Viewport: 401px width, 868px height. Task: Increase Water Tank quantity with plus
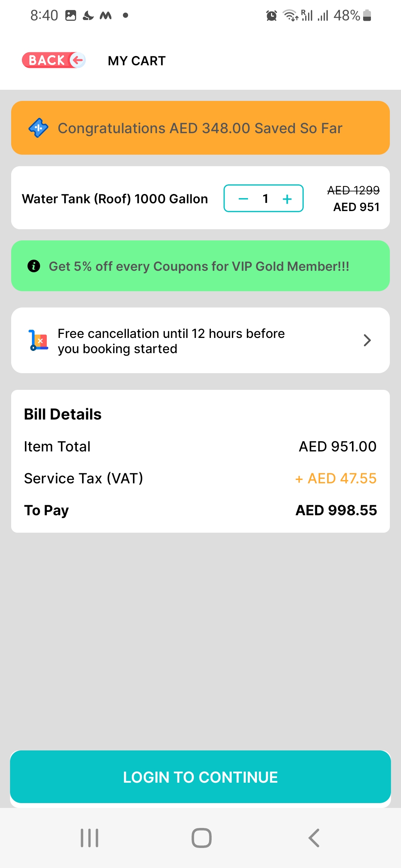click(287, 199)
